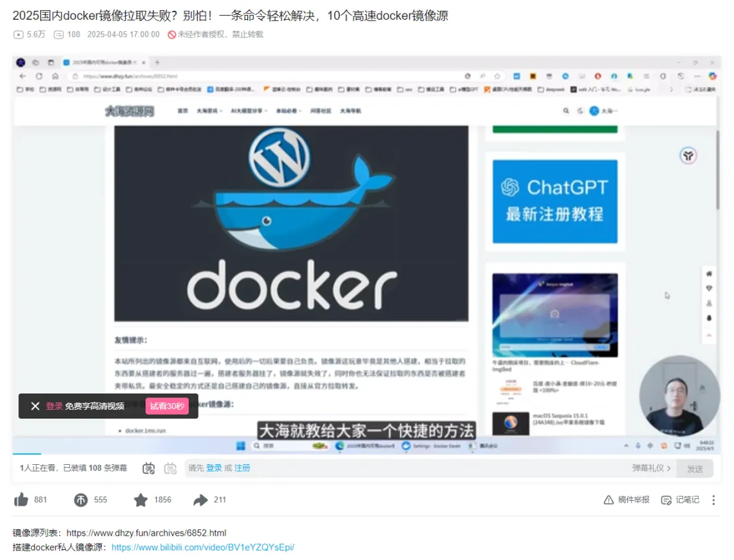Click the ChatGPT 最新注册教程 banner

555,201
